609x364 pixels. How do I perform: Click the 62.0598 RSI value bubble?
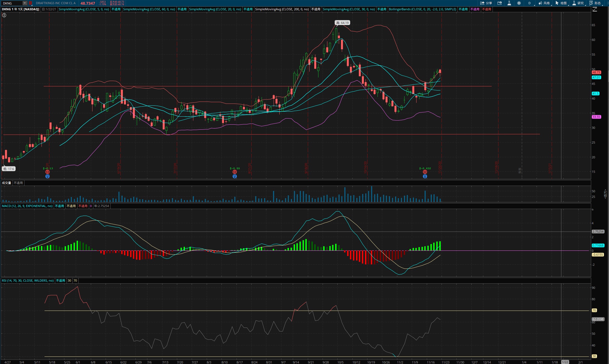click(x=598, y=319)
